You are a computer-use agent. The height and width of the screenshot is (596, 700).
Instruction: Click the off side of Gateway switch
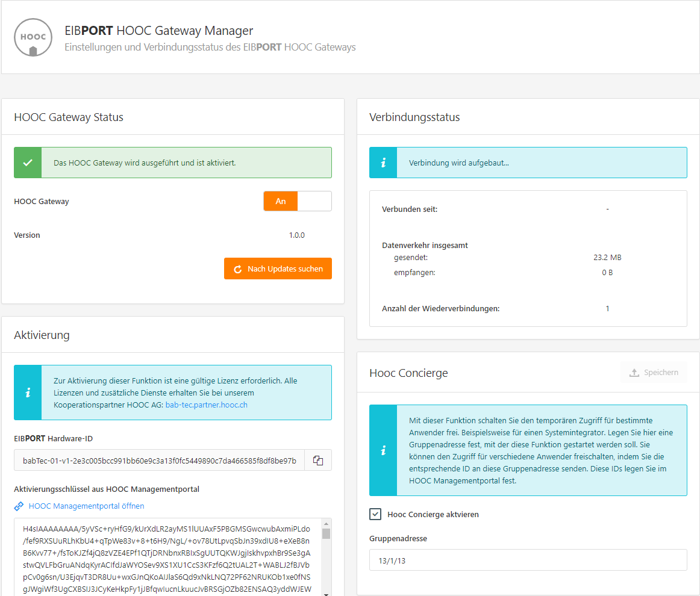(314, 201)
